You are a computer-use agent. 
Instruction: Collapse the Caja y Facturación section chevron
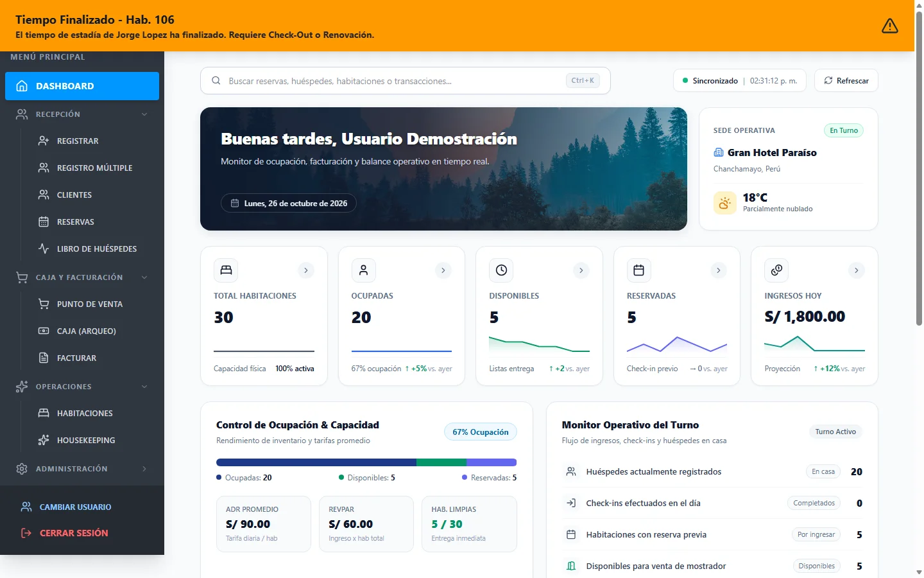pos(144,277)
